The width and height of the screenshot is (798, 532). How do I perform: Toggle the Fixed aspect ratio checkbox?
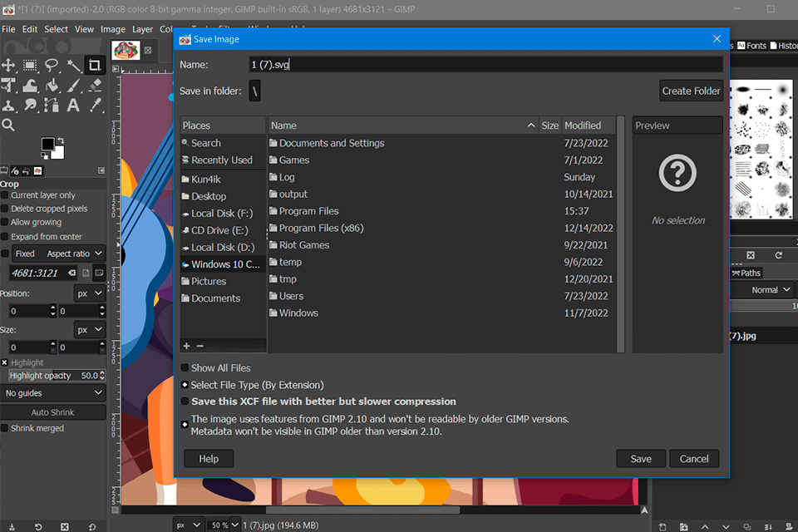5,253
